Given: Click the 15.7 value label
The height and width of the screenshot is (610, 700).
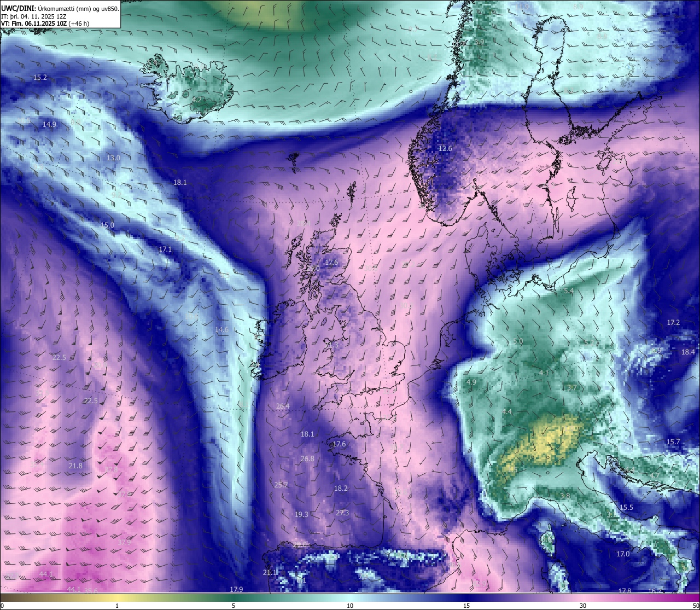Looking at the screenshot, I should click(x=673, y=441).
